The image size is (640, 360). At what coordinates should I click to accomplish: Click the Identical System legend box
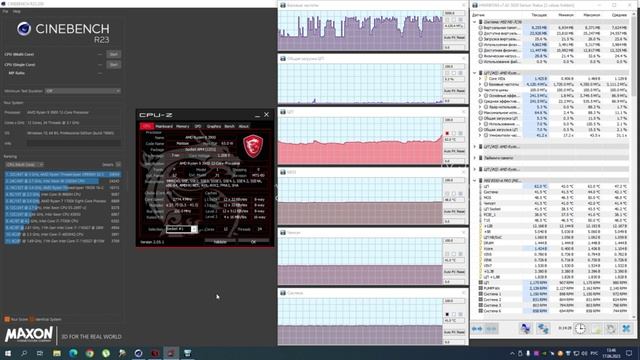tap(32, 319)
